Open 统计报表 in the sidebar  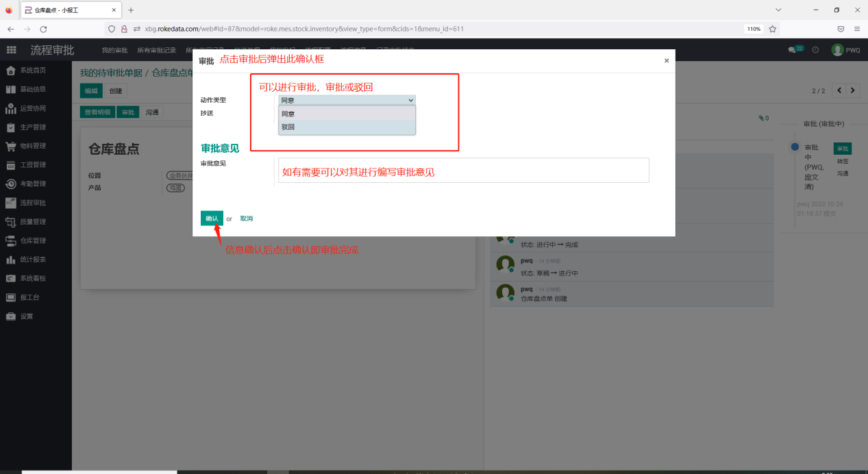coord(32,260)
